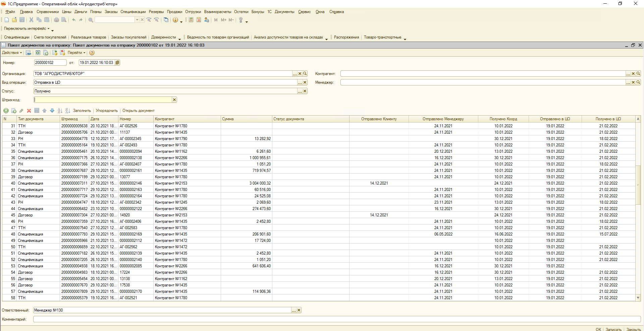Clear the Статус field with its X button
The height and width of the screenshot is (331, 644).
click(x=305, y=91)
